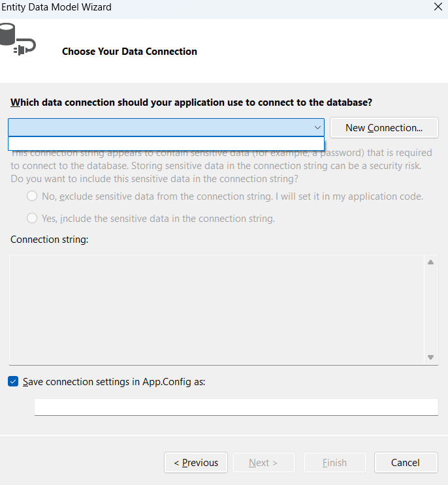Click the 'Which data connection' question label
Viewport: 448px width, 485px height.
pos(191,102)
